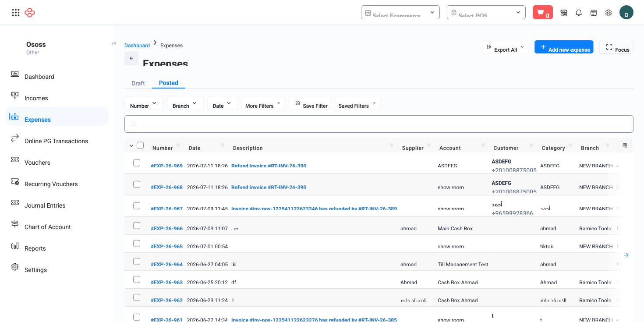Tick the checkbox for expense #EXP-26-966

[x=137, y=226]
